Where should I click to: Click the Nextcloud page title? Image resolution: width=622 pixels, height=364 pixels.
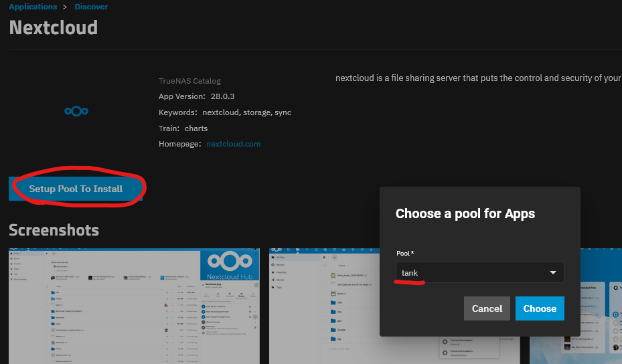pos(53,27)
